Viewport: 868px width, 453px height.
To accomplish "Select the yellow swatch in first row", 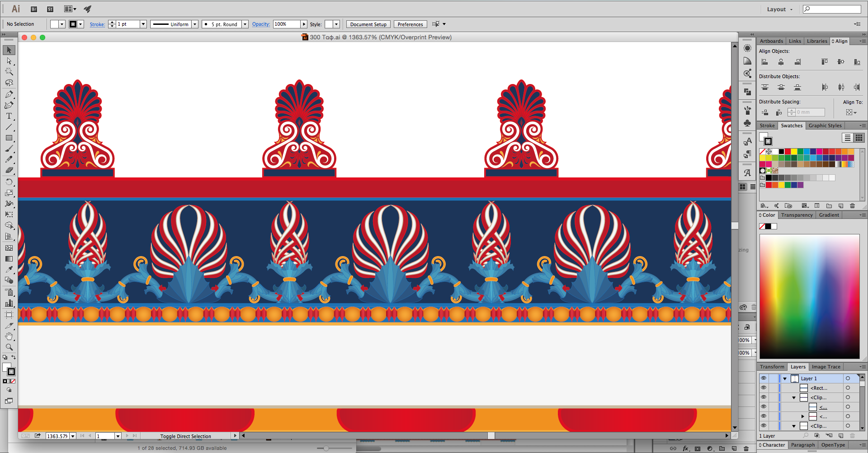I will tap(794, 151).
